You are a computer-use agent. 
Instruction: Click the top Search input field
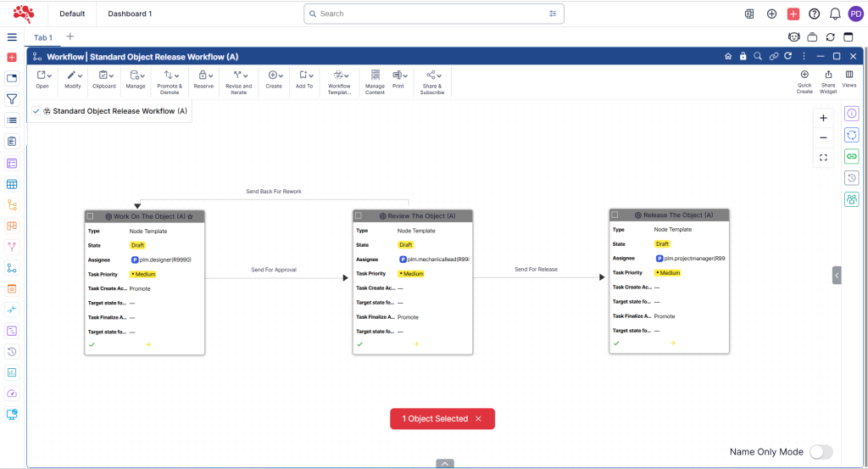tap(432, 14)
